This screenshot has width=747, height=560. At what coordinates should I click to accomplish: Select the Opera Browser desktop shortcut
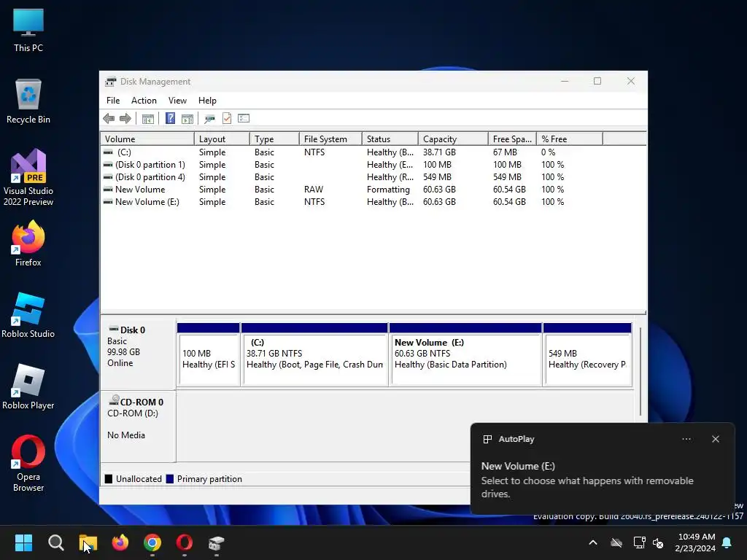point(28,463)
